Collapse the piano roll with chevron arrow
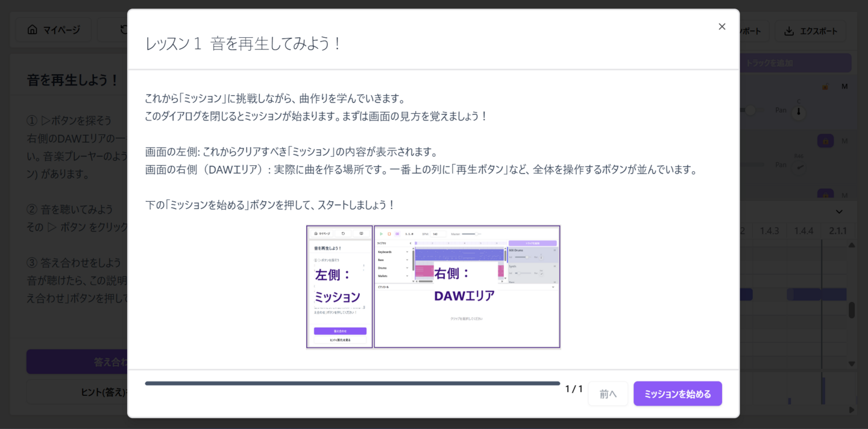The image size is (868, 429). [839, 211]
